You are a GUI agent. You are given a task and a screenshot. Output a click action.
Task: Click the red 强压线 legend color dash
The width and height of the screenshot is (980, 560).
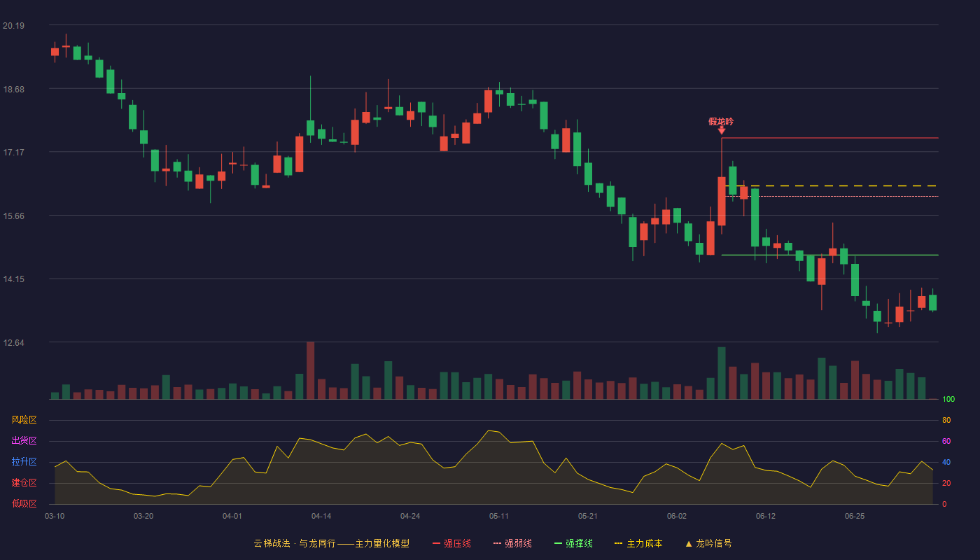[436, 544]
